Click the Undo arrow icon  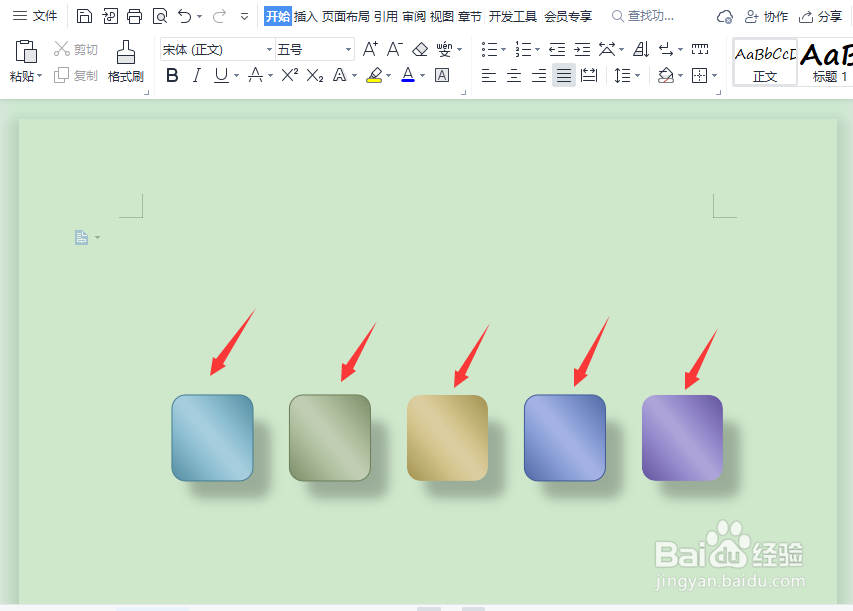pyautogui.click(x=185, y=16)
